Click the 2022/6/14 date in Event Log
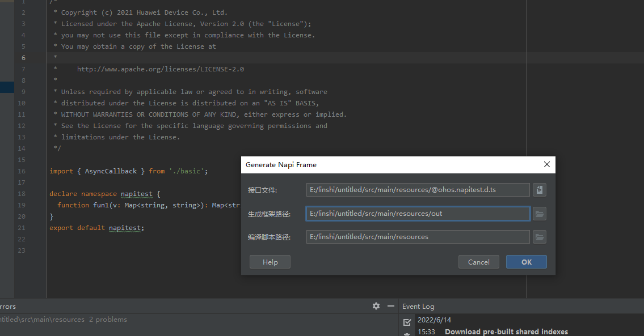The width and height of the screenshot is (644, 336). coord(434,320)
